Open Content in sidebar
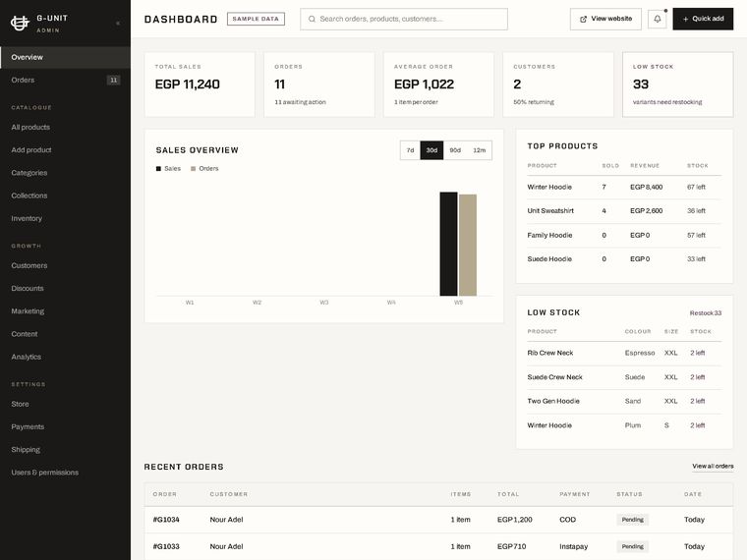 point(65,334)
